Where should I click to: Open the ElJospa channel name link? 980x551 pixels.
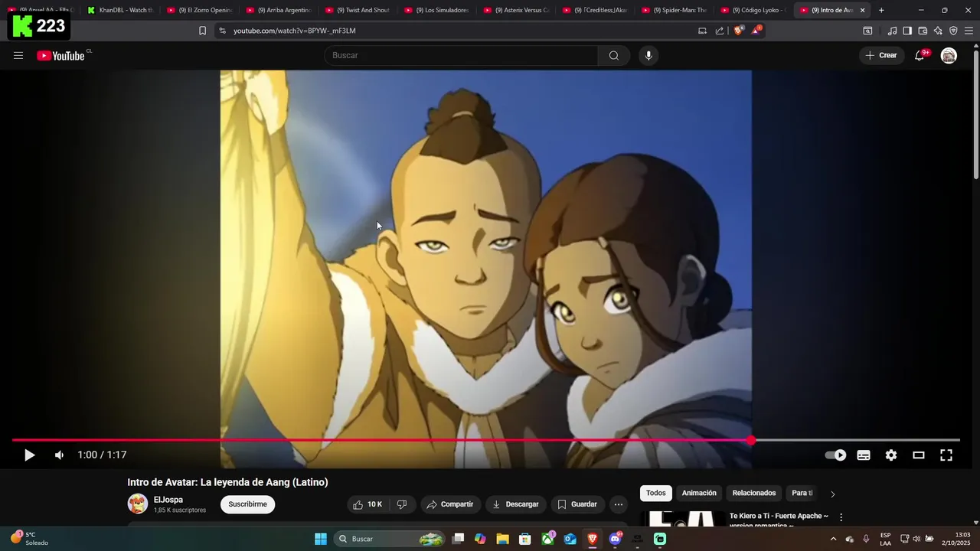click(168, 500)
